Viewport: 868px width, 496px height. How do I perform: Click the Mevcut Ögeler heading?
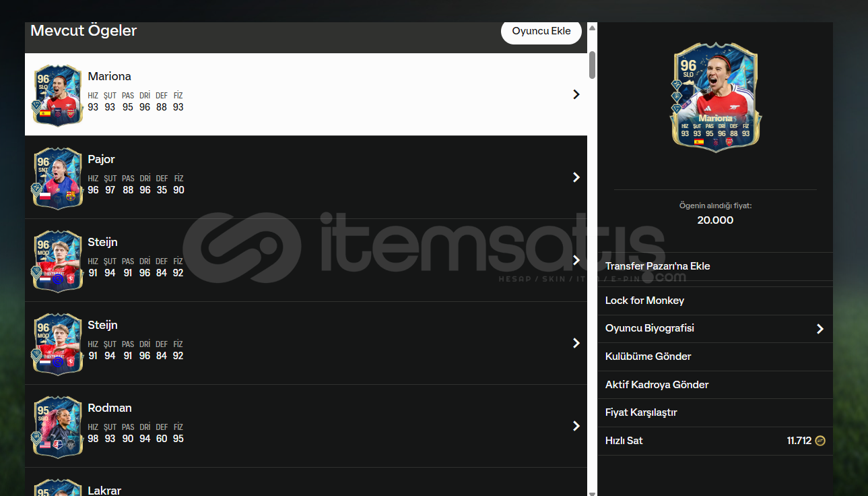point(84,31)
